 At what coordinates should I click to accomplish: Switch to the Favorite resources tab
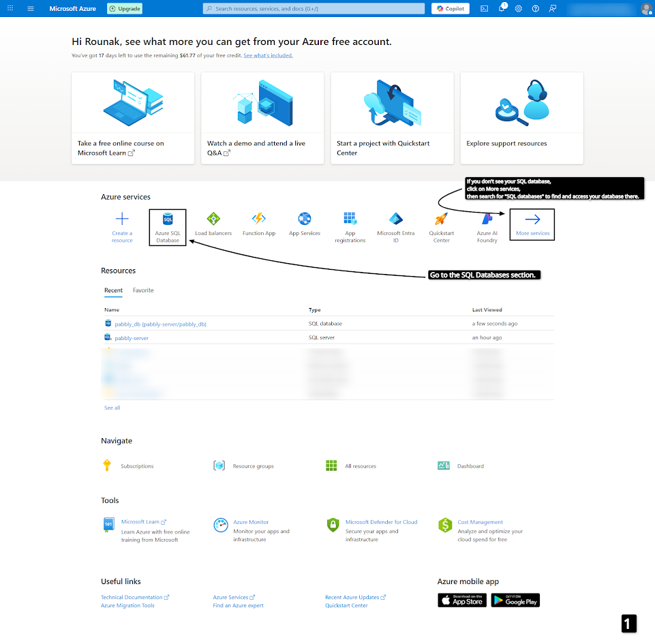point(143,290)
